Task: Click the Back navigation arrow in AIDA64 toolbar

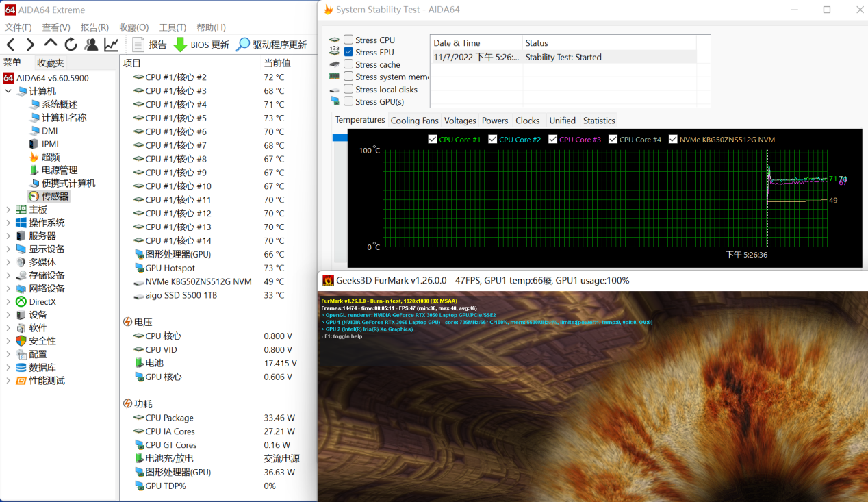Action: coord(11,45)
